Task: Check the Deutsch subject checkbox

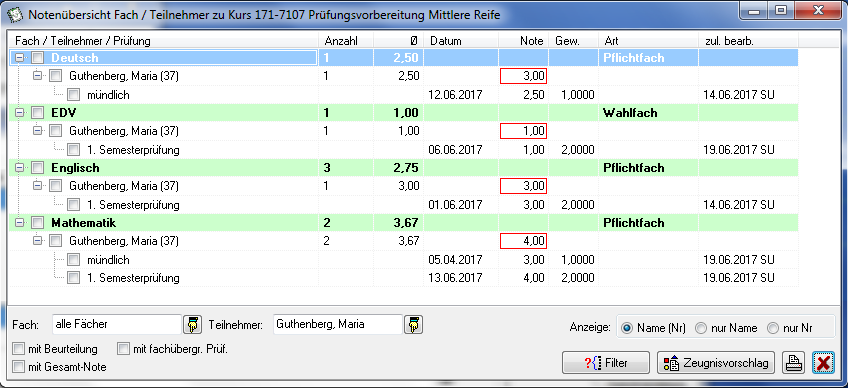Action: point(37,57)
